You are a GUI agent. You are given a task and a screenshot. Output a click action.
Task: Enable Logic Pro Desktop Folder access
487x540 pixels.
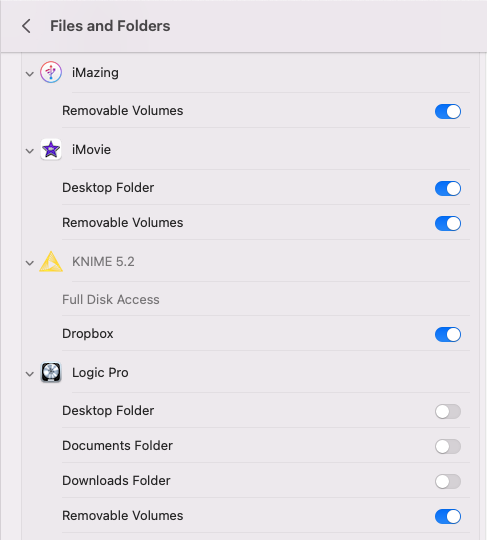448,411
